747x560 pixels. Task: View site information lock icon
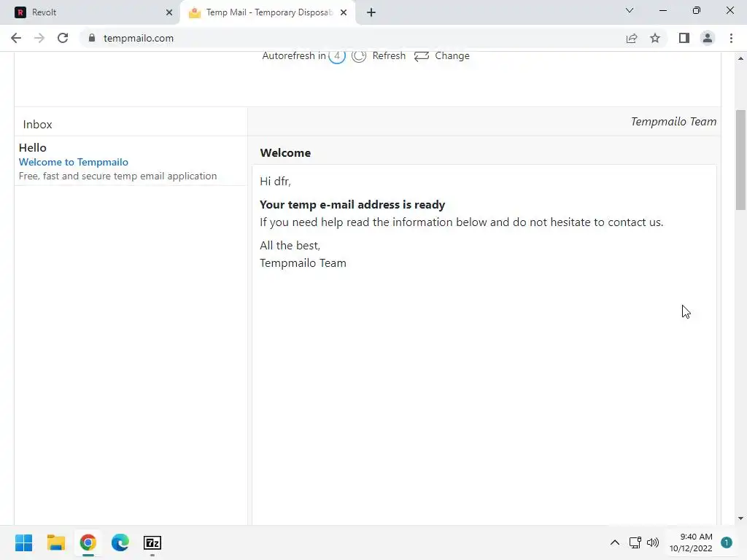[x=92, y=38]
